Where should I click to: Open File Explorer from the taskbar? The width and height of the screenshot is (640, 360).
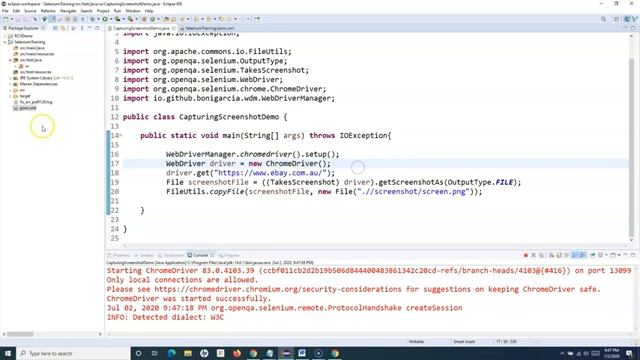click(188, 353)
